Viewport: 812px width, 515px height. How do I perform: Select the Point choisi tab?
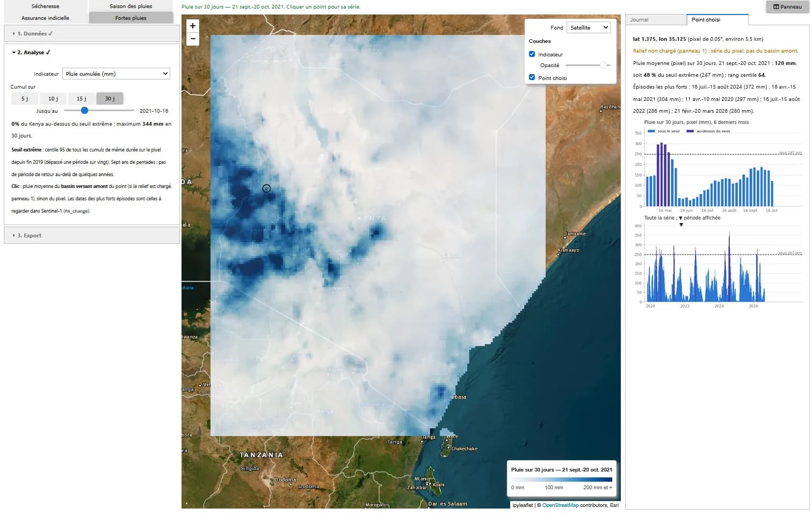(717, 20)
